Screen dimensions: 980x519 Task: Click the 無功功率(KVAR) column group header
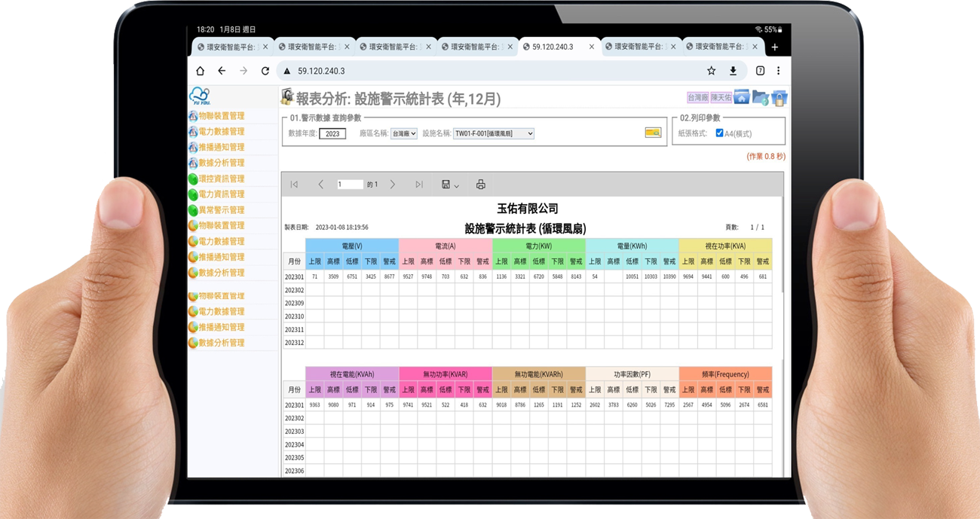tap(446, 374)
